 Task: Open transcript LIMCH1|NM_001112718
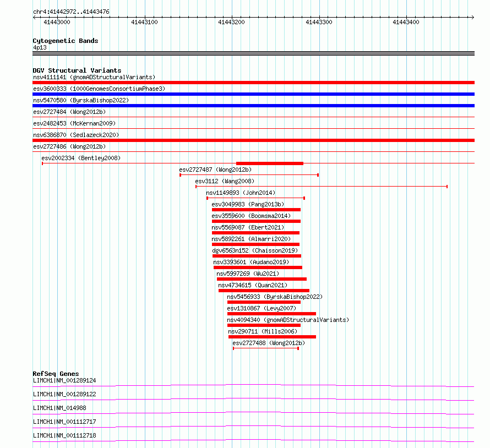[x=64, y=435]
